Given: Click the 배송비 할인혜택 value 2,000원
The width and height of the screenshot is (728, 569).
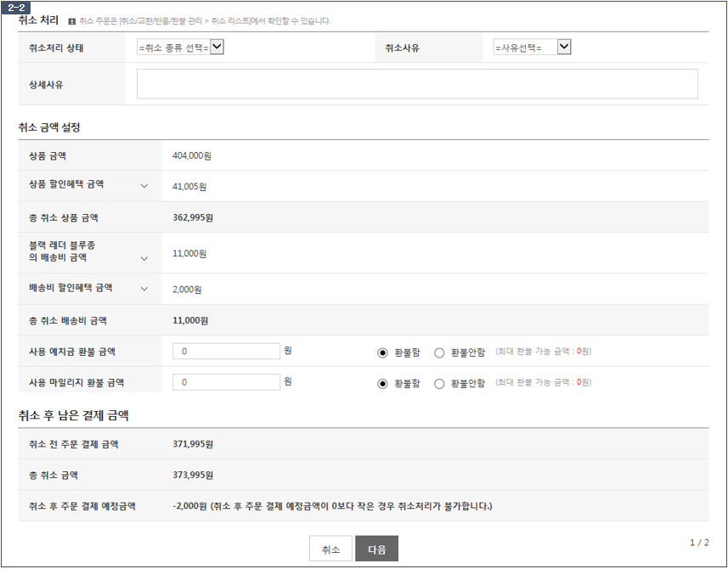Looking at the screenshot, I should pyautogui.click(x=187, y=290).
